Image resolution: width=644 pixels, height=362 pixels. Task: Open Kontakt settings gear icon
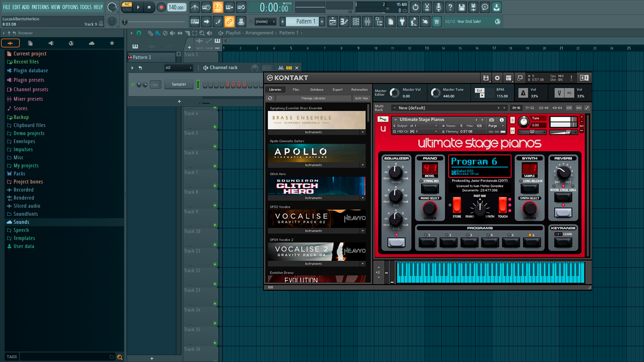click(497, 78)
